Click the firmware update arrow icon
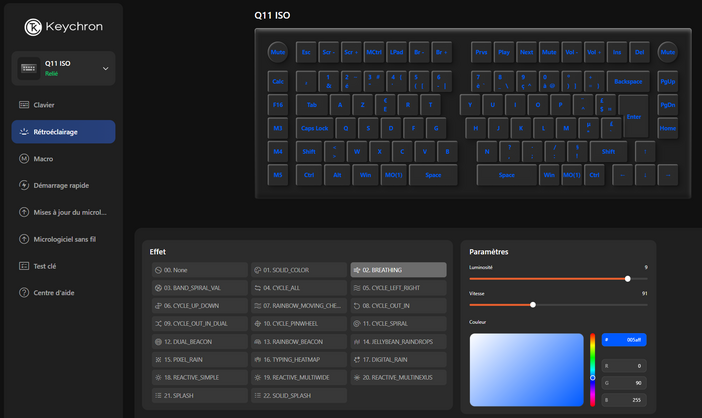Viewport: 702px width, 418px height. pos(24,212)
